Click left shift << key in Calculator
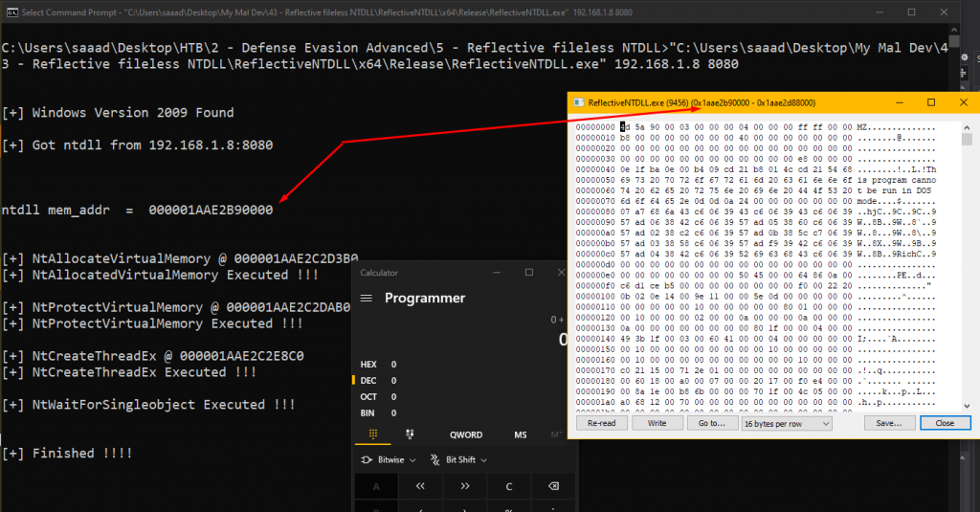 click(420, 486)
